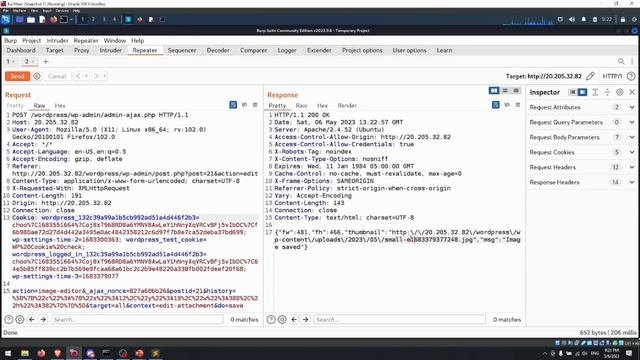Click Inspector expand-all sections icon
Image resolution: width=640 pixels, height=360 pixels.
(595, 92)
